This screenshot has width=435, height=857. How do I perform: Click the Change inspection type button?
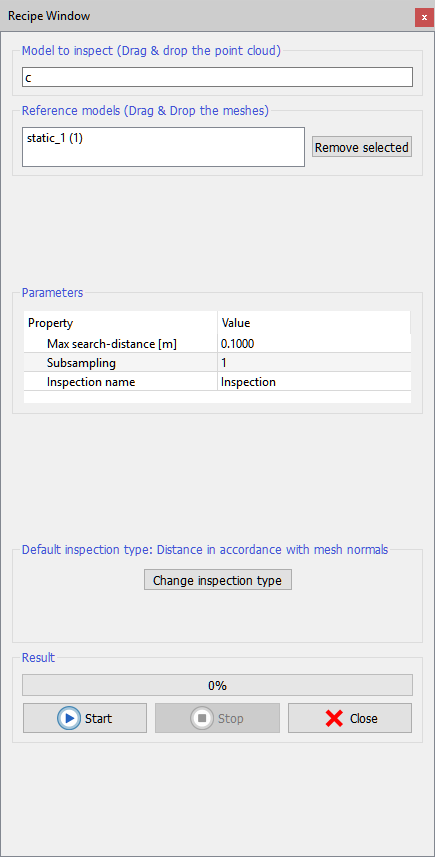tap(218, 580)
